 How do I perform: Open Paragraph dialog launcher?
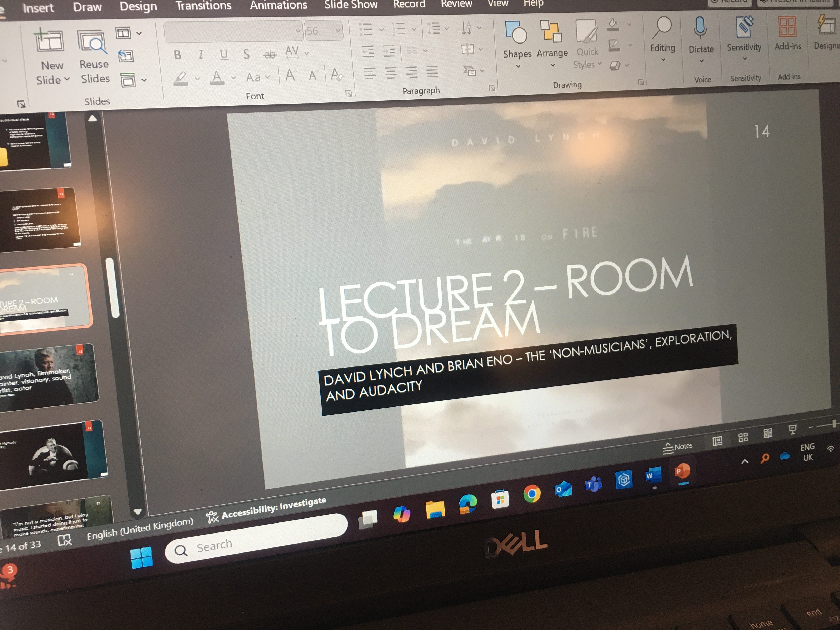coord(492,89)
